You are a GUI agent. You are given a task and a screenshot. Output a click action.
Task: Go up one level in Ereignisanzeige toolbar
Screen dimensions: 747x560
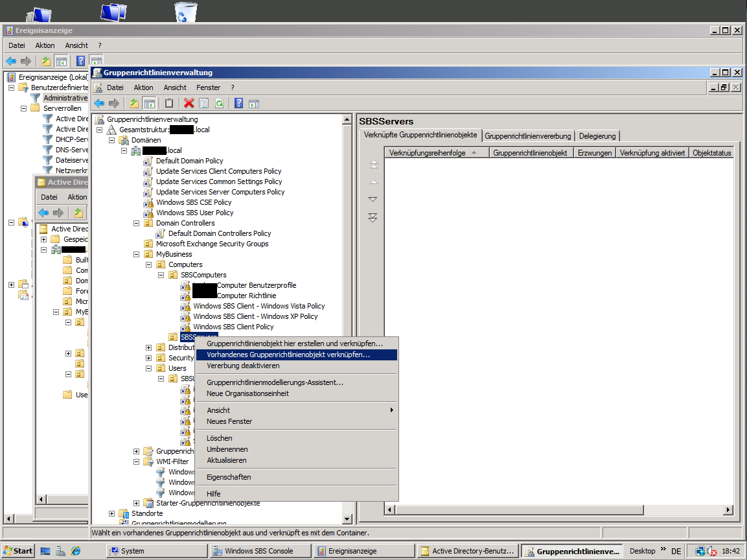(x=46, y=61)
